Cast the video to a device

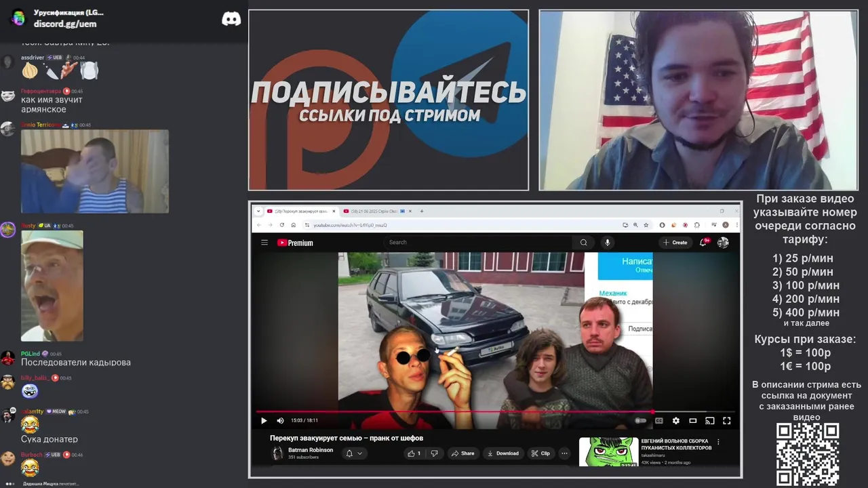tap(710, 420)
